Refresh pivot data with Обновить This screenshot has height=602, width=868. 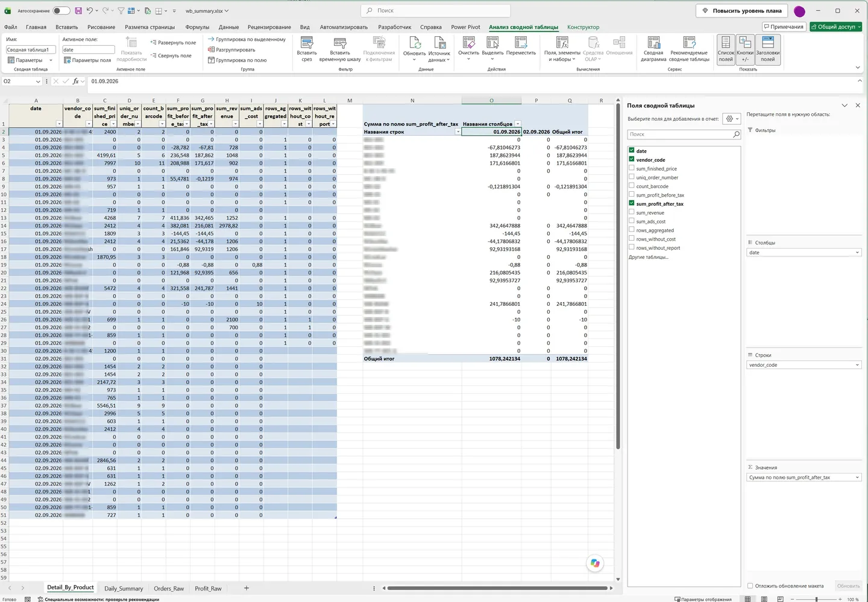(x=414, y=49)
